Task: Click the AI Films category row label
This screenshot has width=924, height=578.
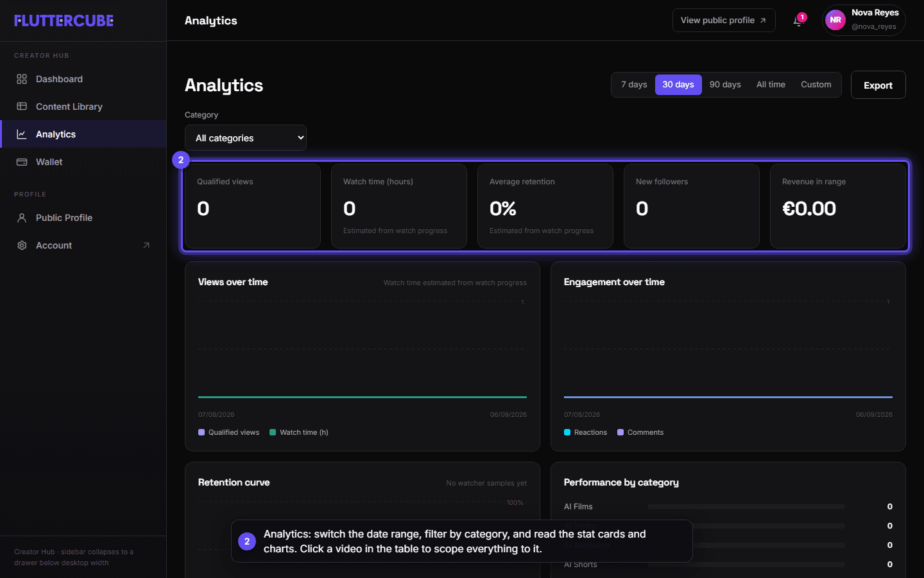Action: (578, 507)
